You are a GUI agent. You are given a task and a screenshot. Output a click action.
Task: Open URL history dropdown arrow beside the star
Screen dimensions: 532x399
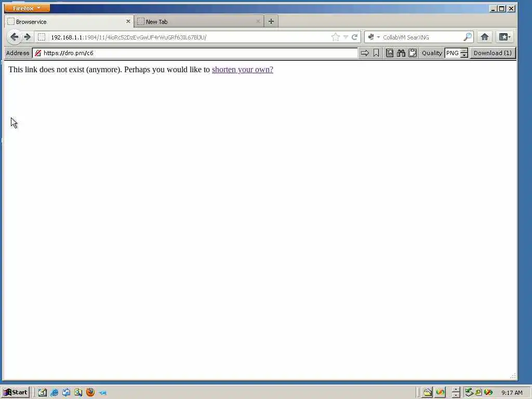coord(345,37)
